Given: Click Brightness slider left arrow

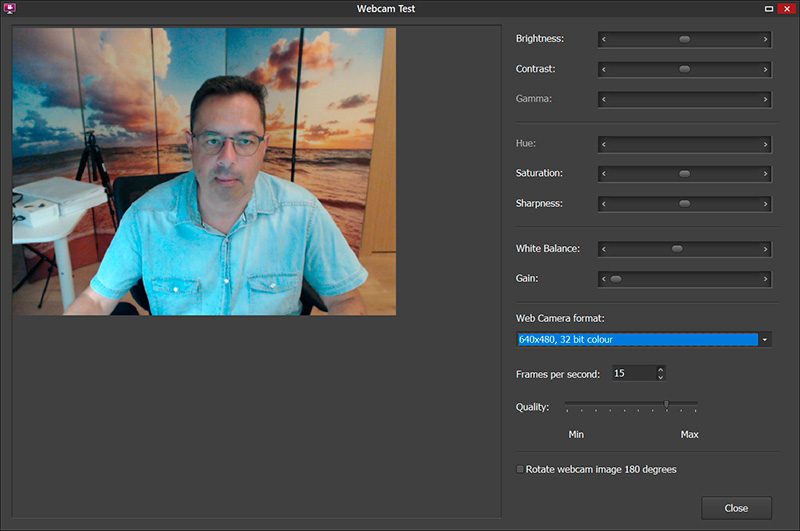Looking at the screenshot, I should [x=604, y=39].
